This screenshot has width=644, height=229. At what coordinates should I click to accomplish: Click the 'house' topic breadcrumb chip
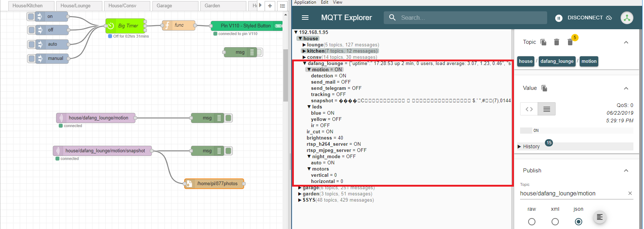coord(526,61)
